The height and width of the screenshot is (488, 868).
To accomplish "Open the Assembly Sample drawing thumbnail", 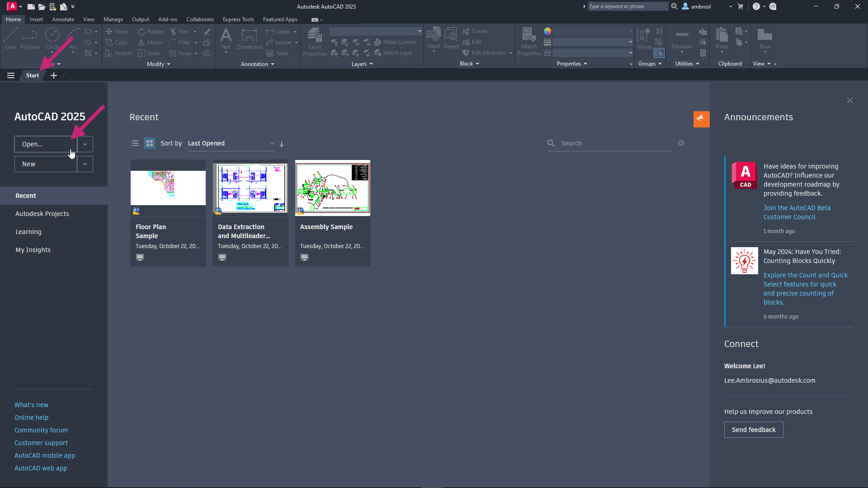I will [333, 188].
